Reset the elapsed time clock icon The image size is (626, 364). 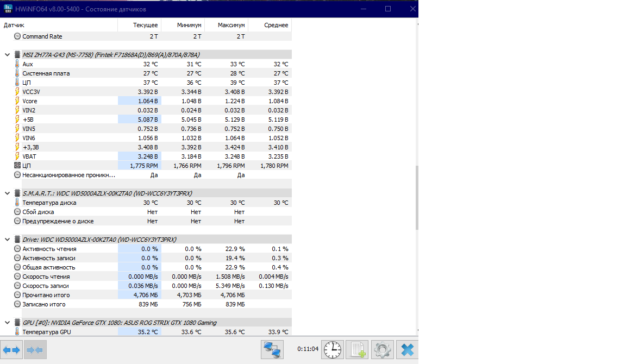click(332, 350)
